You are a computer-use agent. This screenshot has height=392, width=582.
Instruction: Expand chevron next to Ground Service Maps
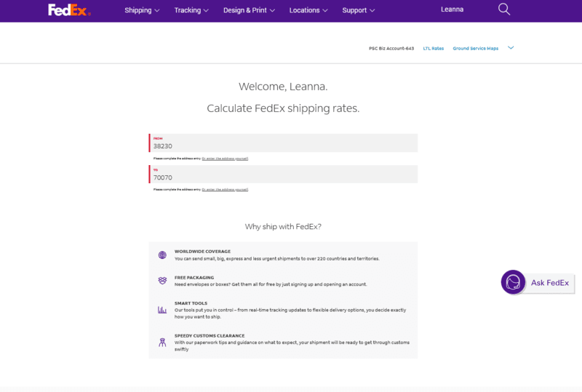tap(511, 48)
